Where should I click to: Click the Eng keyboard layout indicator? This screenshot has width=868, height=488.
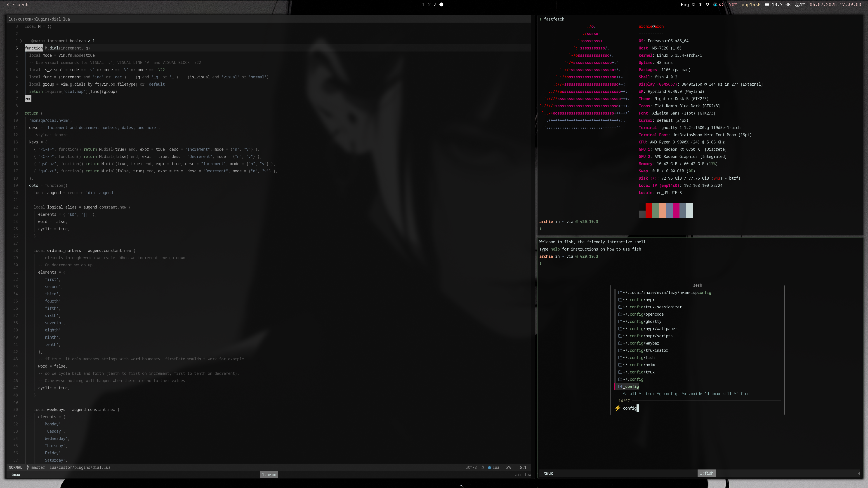[x=685, y=4]
